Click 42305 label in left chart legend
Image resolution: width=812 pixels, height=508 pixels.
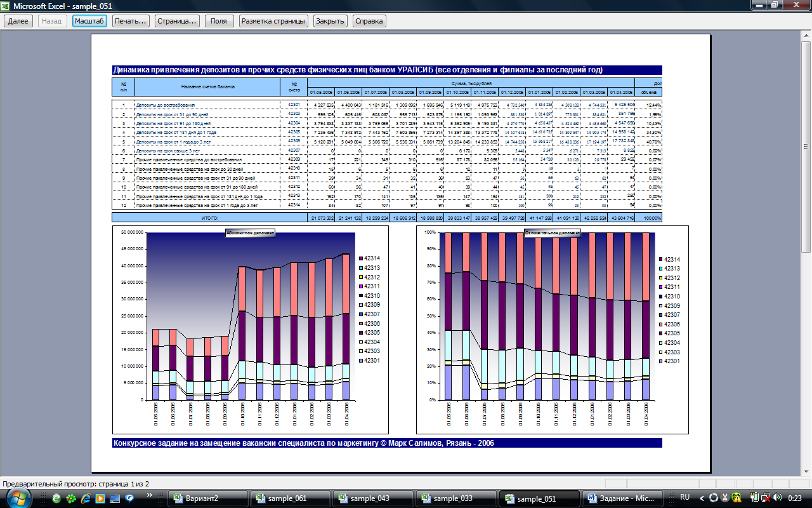click(x=374, y=333)
